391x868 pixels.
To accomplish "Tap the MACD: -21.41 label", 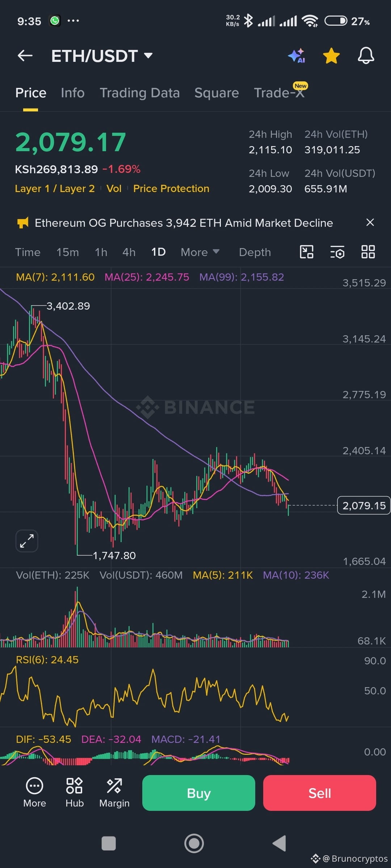I will tap(186, 739).
